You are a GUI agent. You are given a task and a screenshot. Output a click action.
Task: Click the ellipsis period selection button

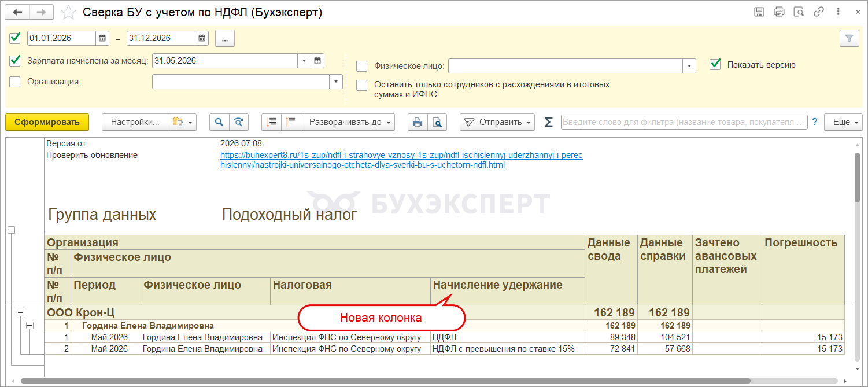[x=225, y=38]
